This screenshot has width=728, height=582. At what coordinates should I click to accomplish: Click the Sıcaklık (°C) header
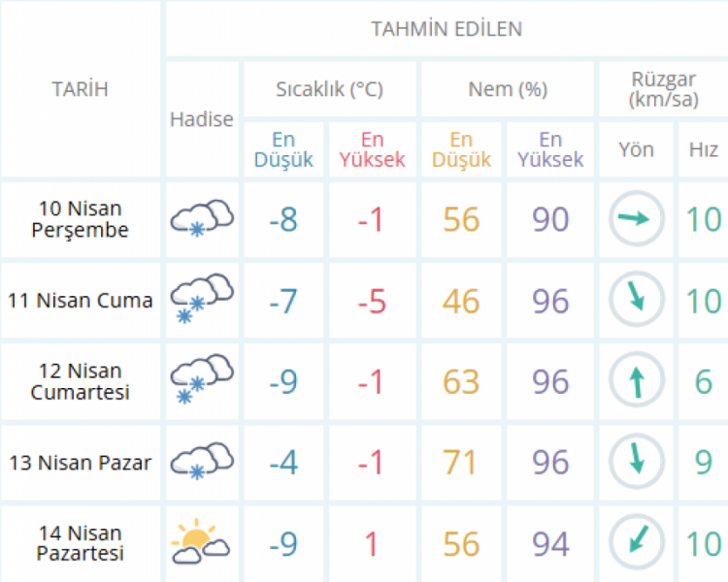pyautogui.click(x=329, y=89)
